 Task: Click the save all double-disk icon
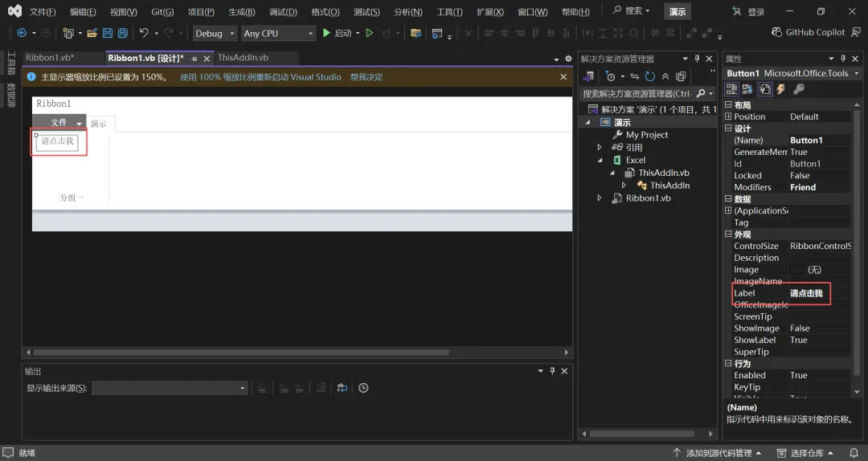click(122, 33)
